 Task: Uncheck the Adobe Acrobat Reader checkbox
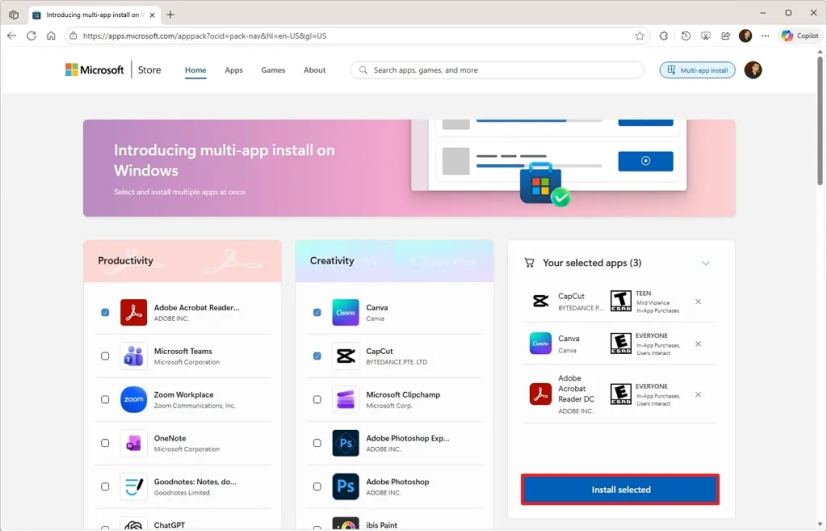tap(105, 312)
